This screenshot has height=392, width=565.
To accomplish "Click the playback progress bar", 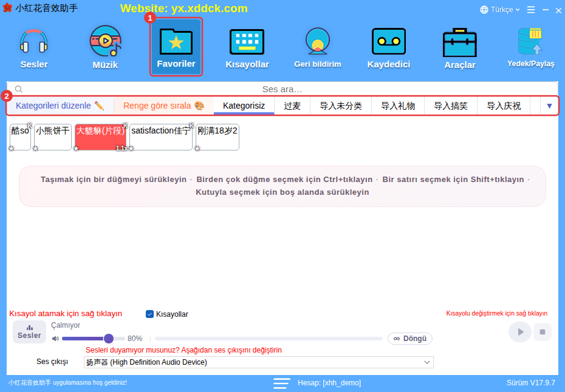I will (x=269, y=339).
